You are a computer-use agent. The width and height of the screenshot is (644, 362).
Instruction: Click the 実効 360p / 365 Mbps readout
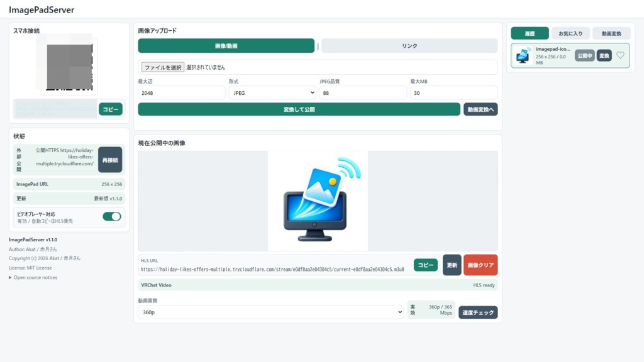click(x=431, y=310)
